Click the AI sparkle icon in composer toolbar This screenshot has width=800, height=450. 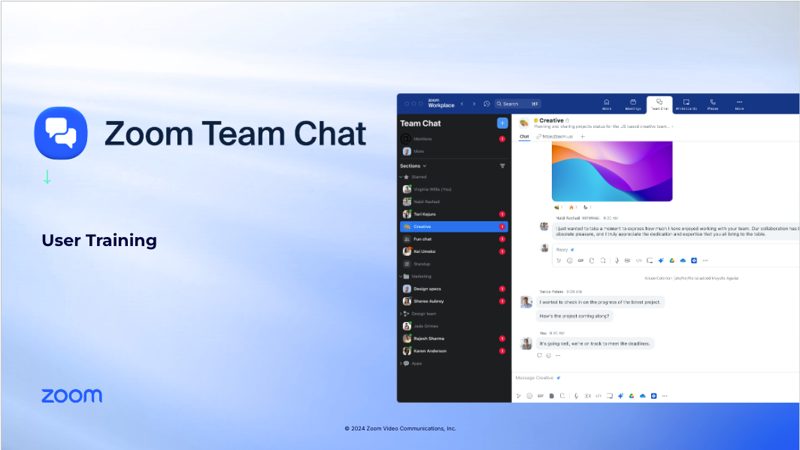point(620,396)
